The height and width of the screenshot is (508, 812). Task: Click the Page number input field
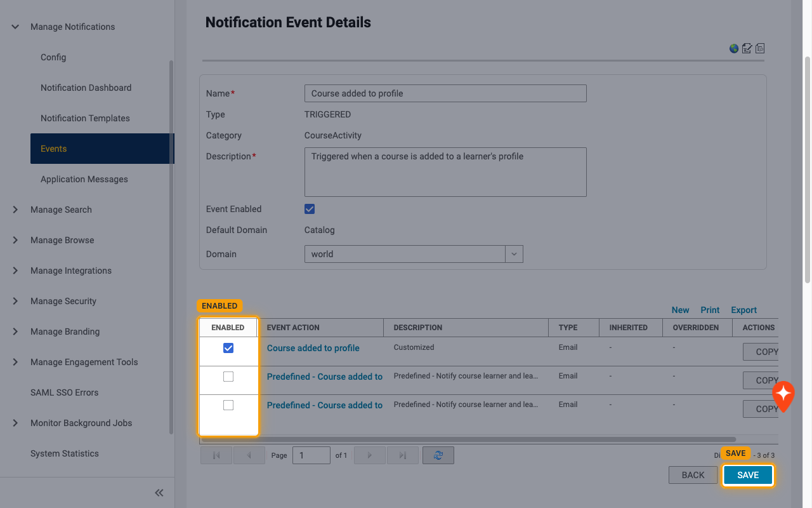point(311,455)
